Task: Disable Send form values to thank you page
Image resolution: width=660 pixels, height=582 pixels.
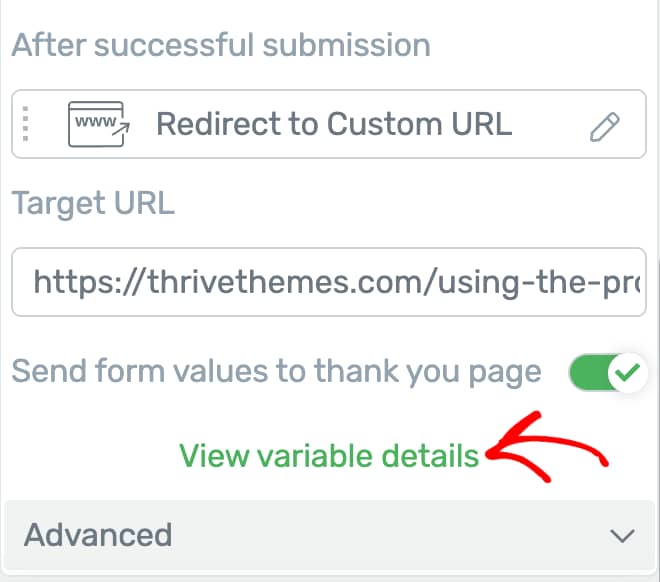Action: [608, 372]
